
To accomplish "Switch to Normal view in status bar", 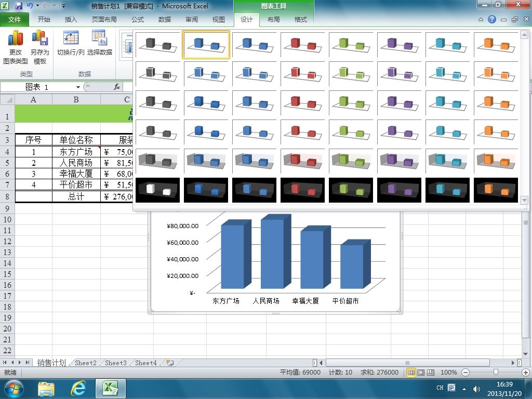I will [411, 372].
